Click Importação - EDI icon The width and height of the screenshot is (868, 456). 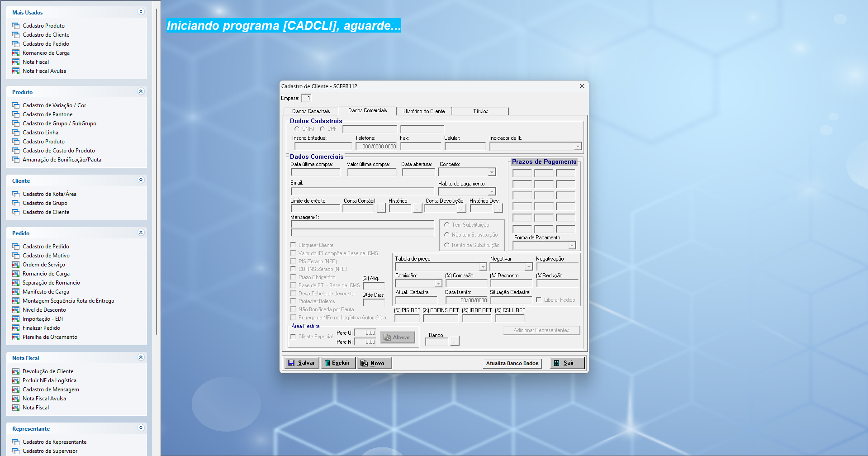16,319
